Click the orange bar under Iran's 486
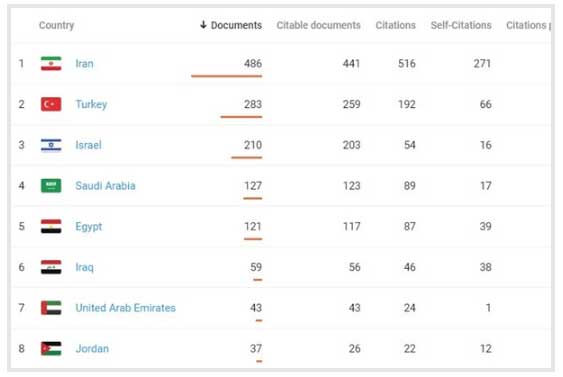This screenshot has height=377, width=563. point(227,76)
